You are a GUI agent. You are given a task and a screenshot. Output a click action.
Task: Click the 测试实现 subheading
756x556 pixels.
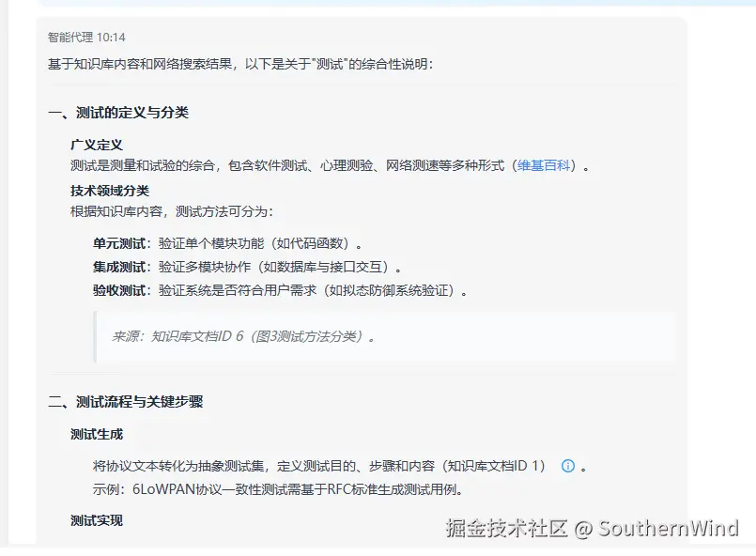click(x=97, y=520)
